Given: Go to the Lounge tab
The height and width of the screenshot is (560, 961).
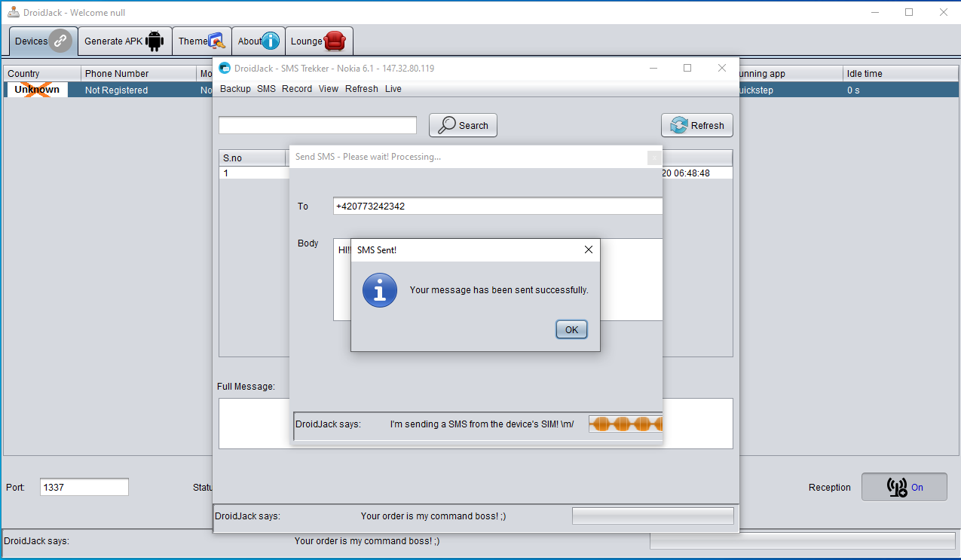Looking at the screenshot, I should coord(319,41).
